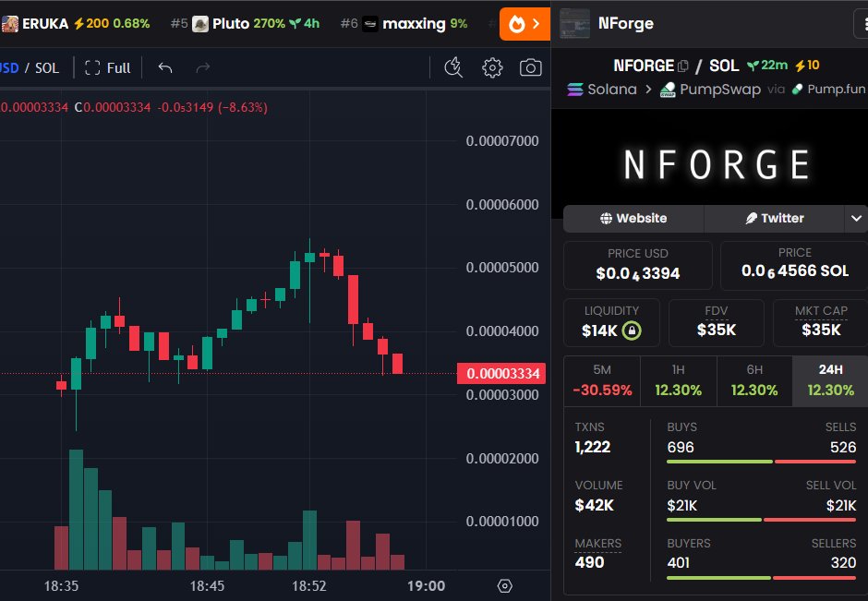Open chart settings gear icon
Screen dimensions: 868x601
492,68
